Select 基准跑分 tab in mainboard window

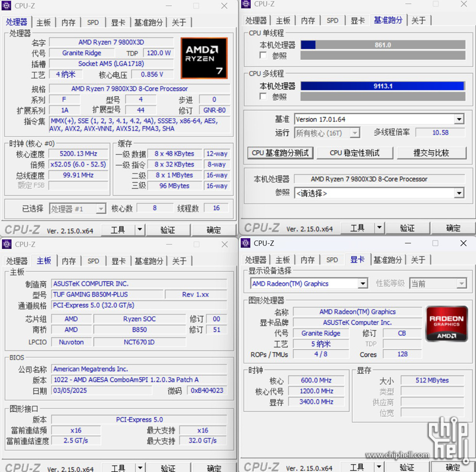point(149,261)
